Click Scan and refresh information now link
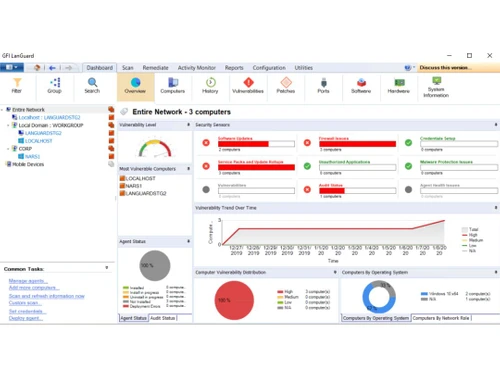 47,296
